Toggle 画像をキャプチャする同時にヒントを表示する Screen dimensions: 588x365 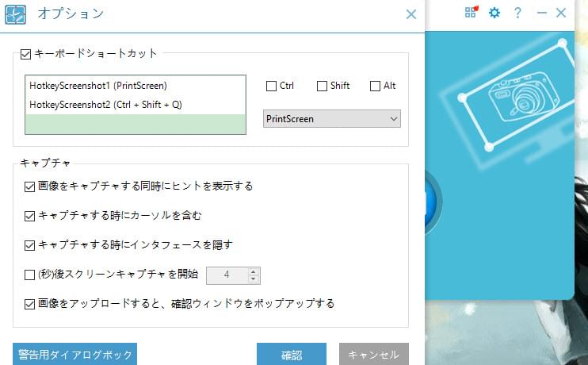point(29,186)
